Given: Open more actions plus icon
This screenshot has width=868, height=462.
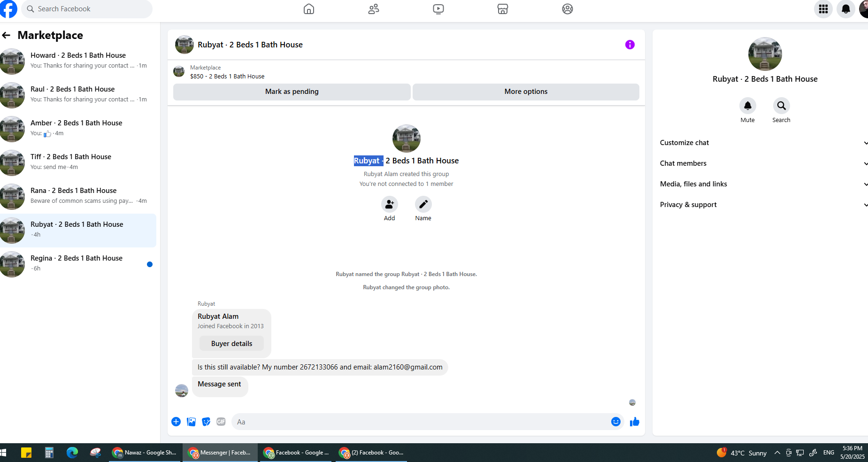Looking at the screenshot, I should (x=176, y=422).
